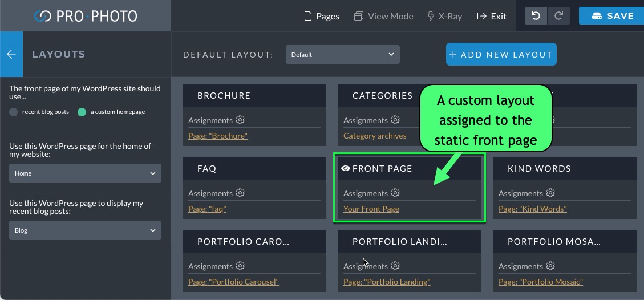
Task: Select the Front Page layout title
Action: click(382, 169)
